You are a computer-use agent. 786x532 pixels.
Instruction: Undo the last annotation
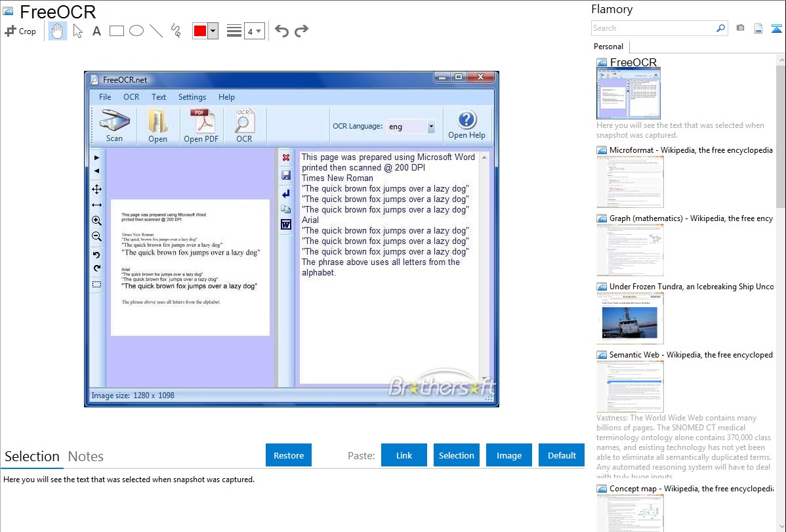pos(281,31)
